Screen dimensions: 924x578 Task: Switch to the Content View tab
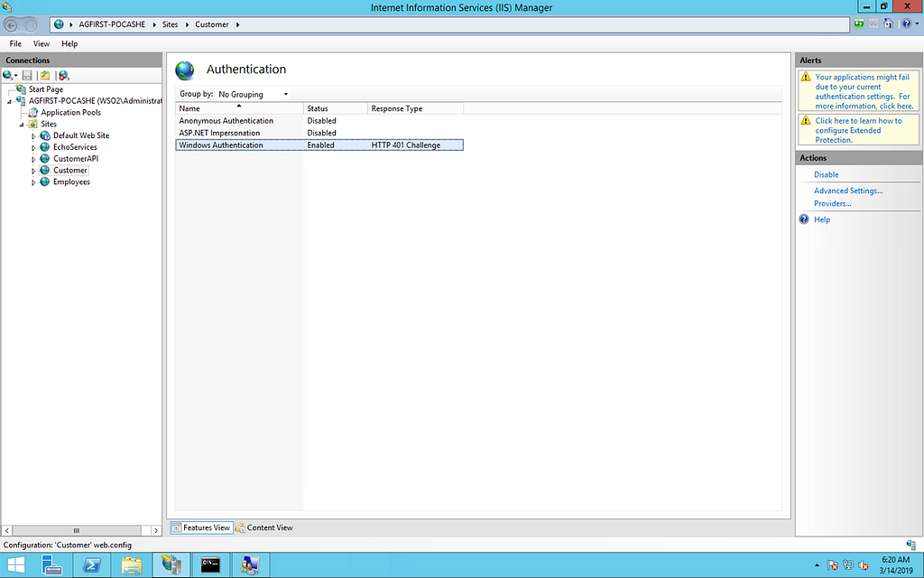coord(264,527)
